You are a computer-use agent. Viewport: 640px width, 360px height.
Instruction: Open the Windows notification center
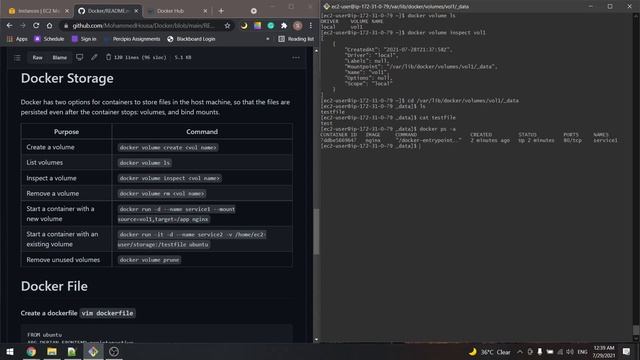click(x=627, y=351)
